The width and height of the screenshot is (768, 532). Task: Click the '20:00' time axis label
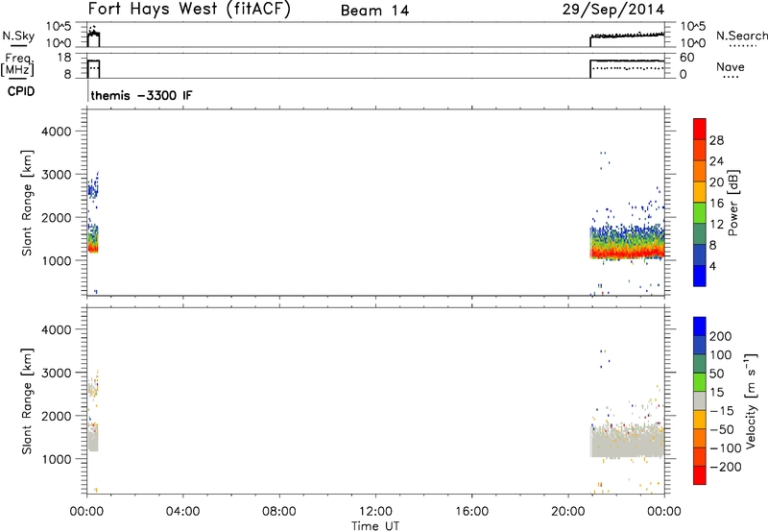(x=568, y=512)
